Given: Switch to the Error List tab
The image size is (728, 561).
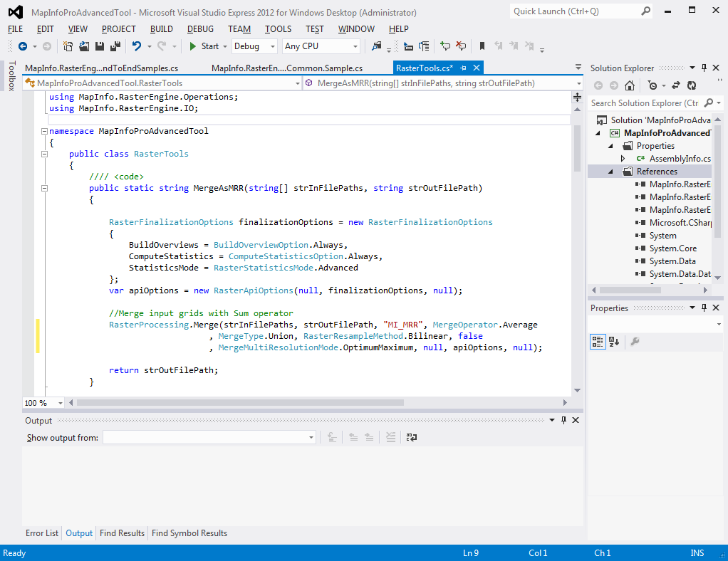Looking at the screenshot, I should pyautogui.click(x=42, y=533).
